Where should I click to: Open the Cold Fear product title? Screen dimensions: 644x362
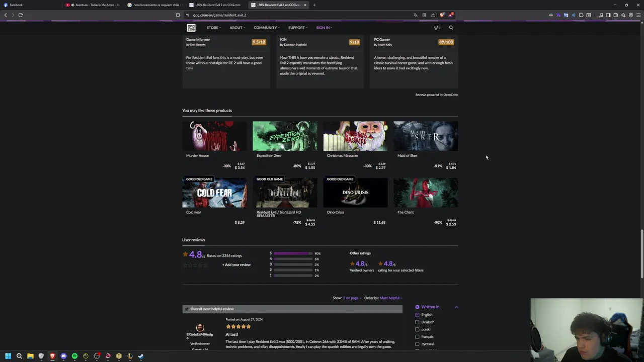click(x=194, y=212)
